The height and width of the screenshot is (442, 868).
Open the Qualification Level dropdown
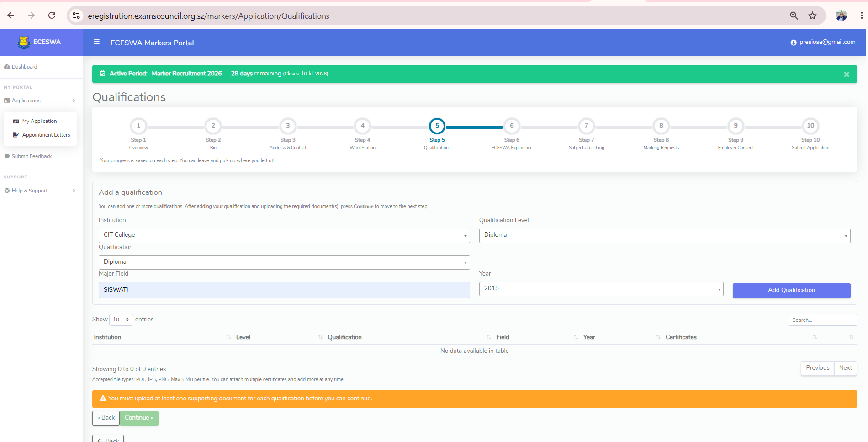(665, 235)
